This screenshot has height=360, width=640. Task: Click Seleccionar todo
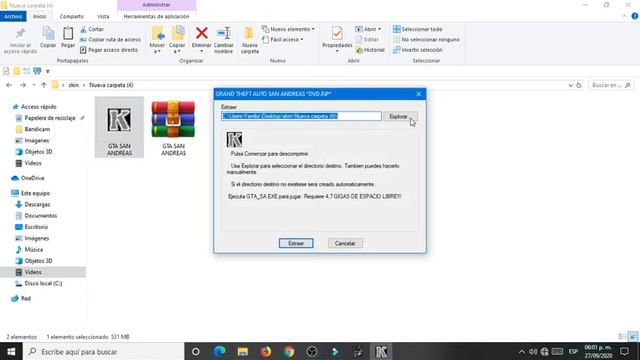point(418,29)
